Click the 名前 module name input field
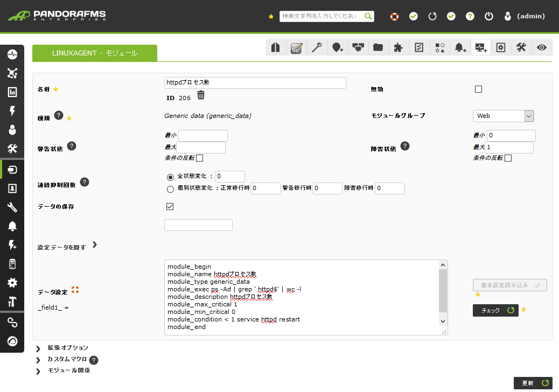The width and height of the screenshot is (559, 392). (x=255, y=83)
